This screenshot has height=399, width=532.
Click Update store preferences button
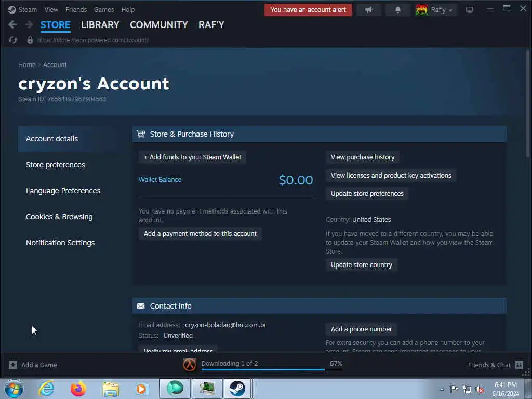[367, 194]
